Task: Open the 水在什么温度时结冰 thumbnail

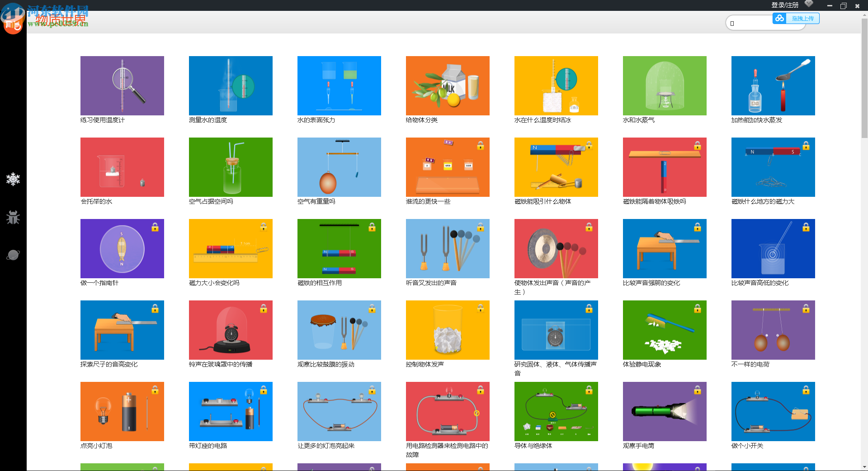Action: point(556,86)
